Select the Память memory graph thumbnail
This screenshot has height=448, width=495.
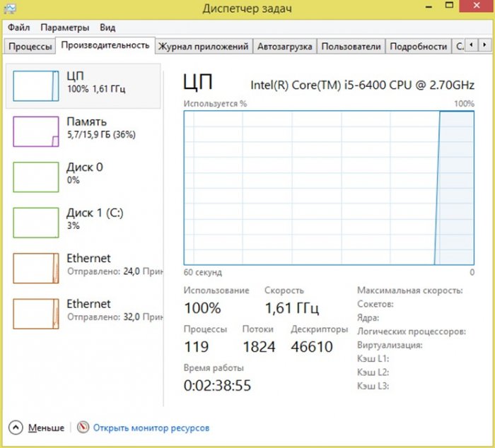(36, 131)
